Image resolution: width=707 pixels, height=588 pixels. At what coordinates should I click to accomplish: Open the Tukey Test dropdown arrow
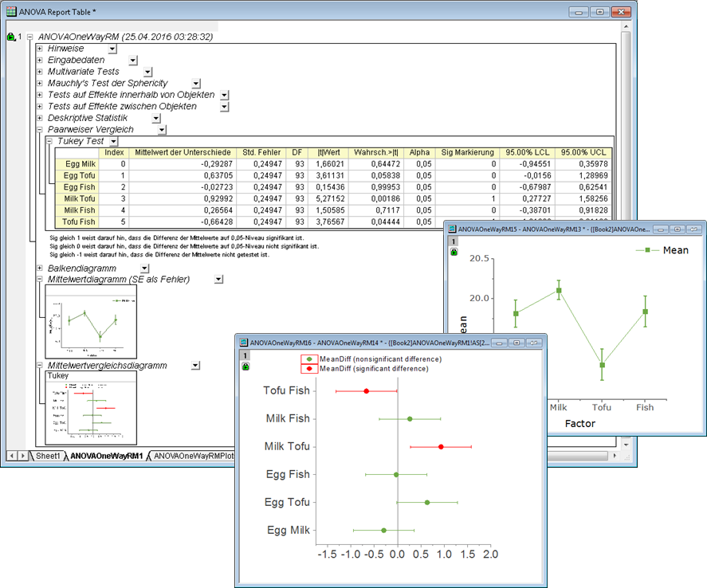[x=114, y=142]
